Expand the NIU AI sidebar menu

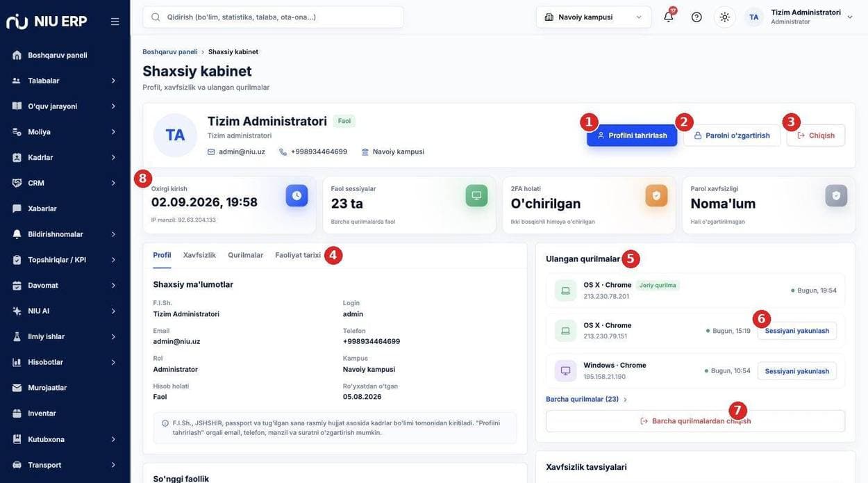tap(65, 311)
